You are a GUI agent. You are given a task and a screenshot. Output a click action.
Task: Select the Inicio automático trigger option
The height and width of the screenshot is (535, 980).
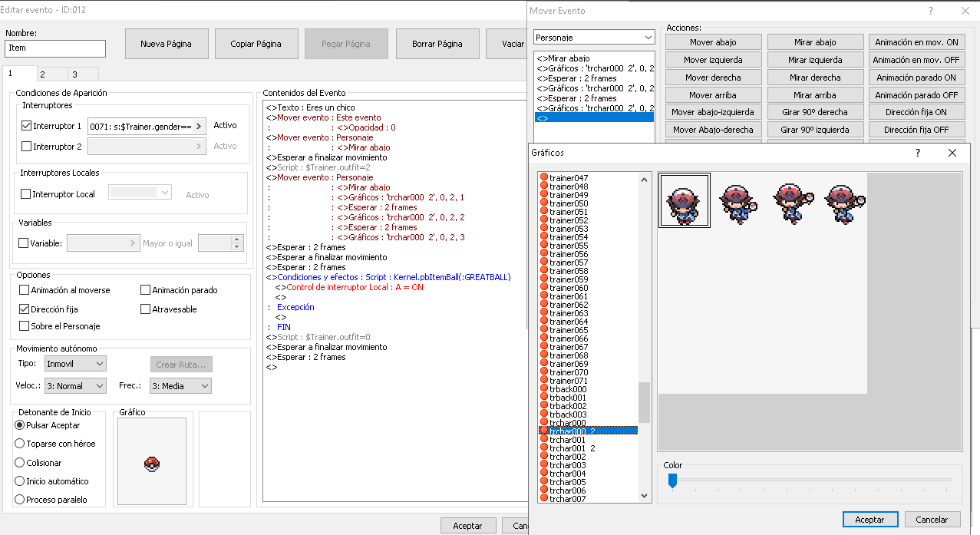coord(20,481)
